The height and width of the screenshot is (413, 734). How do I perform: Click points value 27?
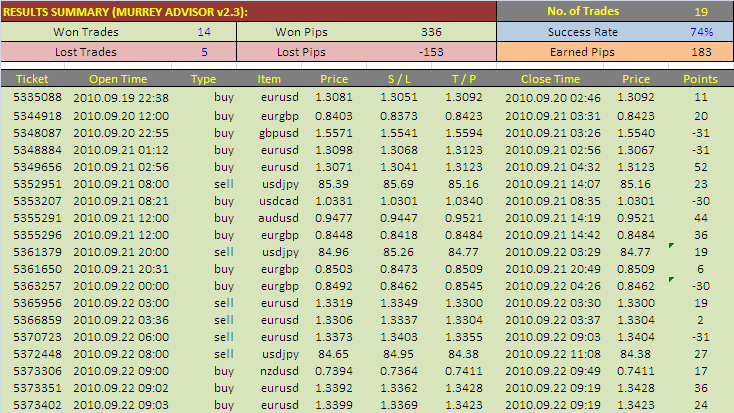[701, 354]
